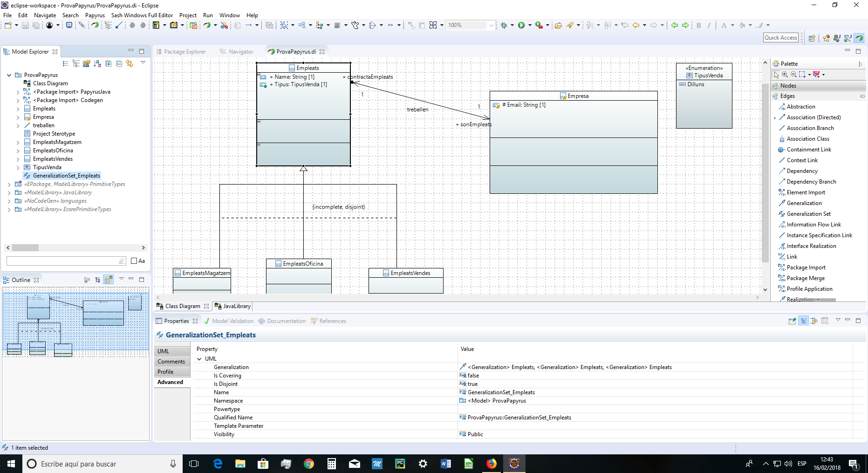This screenshot has height=473, width=868.
Task: Select the Comments properties section
Action: [172, 362]
